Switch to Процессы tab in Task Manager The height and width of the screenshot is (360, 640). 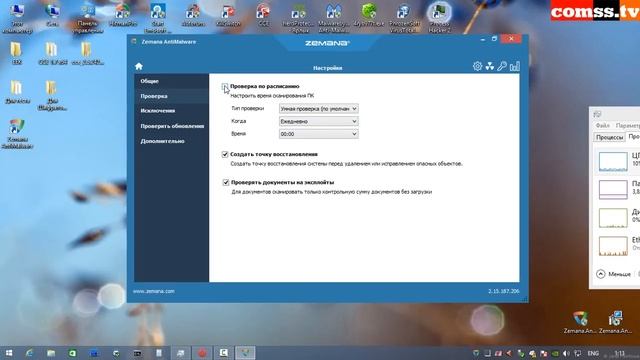(610, 138)
